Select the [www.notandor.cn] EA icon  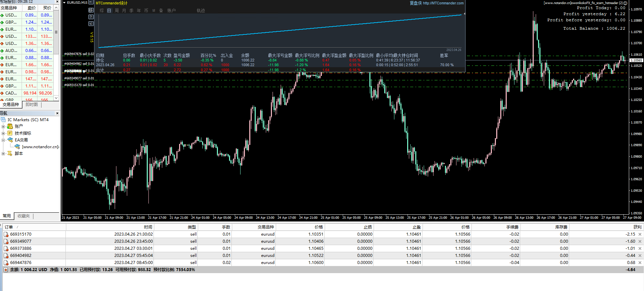[18, 147]
